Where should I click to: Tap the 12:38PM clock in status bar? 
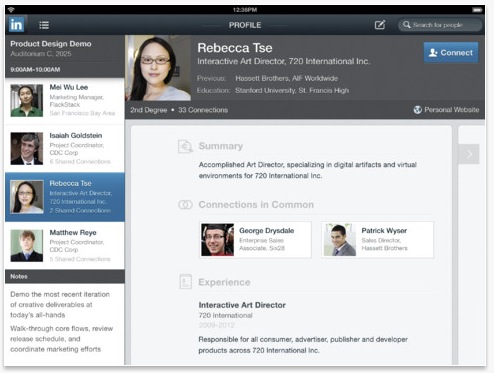click(245, 10)
